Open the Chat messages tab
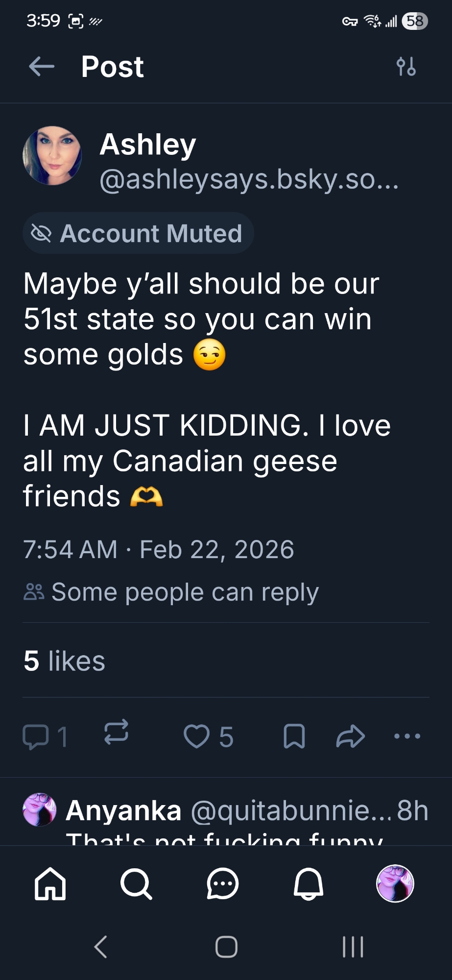Viewport: 452px width, 980px height. coord(222,884)
